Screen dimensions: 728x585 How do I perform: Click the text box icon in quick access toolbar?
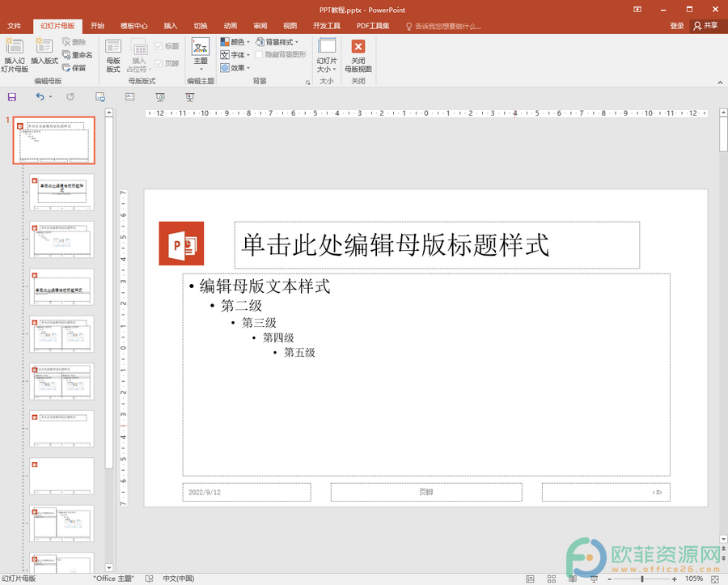pyautogui.click(x=130, y=96)
